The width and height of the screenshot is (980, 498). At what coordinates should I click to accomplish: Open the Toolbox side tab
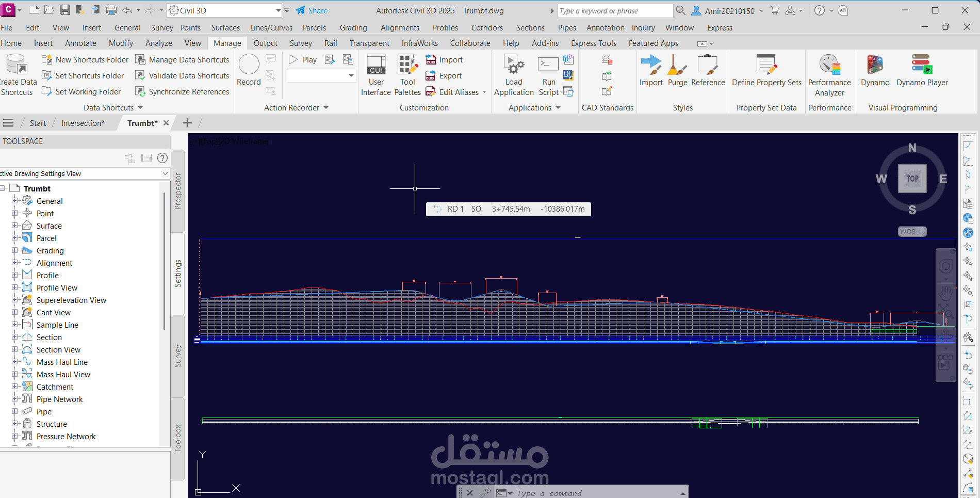click(x=178, y=439)
